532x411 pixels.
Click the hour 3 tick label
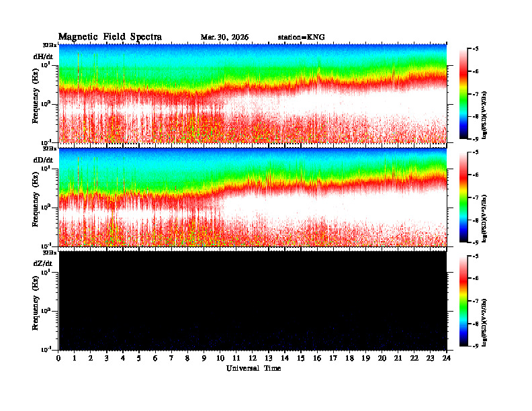tap(107, 359)
